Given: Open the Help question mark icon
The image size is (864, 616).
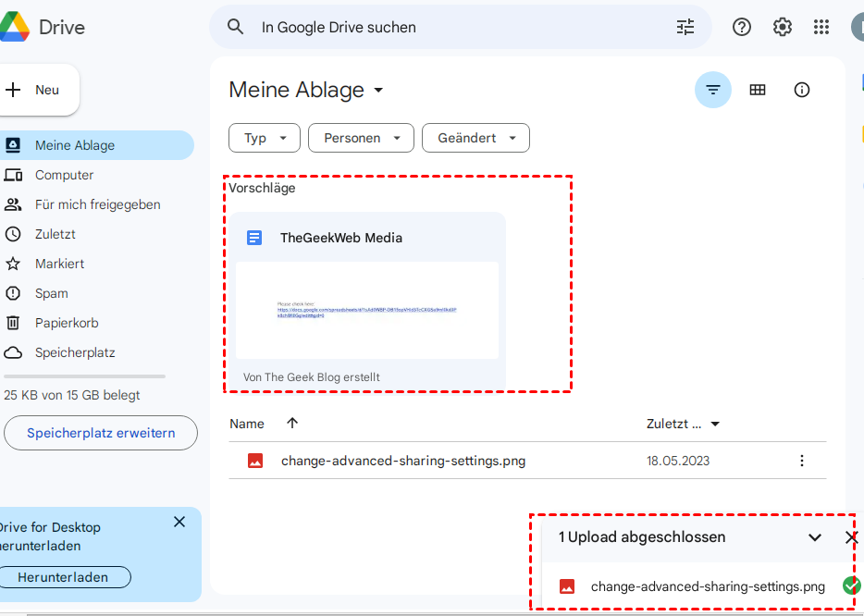Looking at the screenshot, I should [x=742, y=27].
